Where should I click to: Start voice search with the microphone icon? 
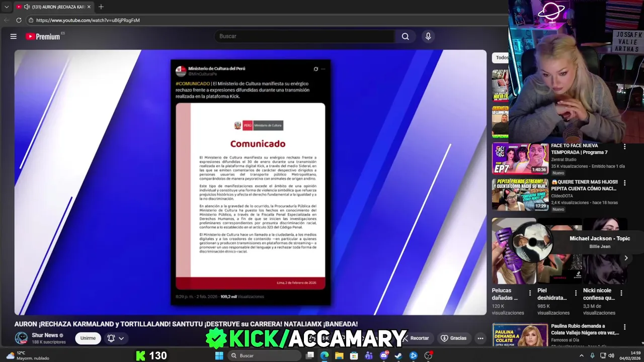click(428, 36)
